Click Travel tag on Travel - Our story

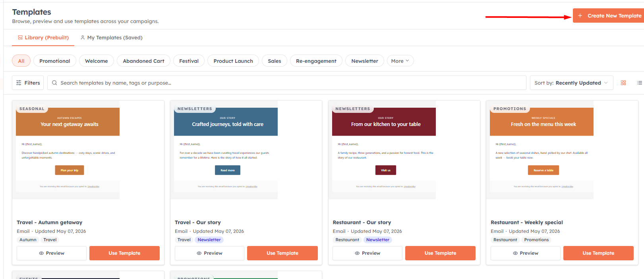point(184,240)
